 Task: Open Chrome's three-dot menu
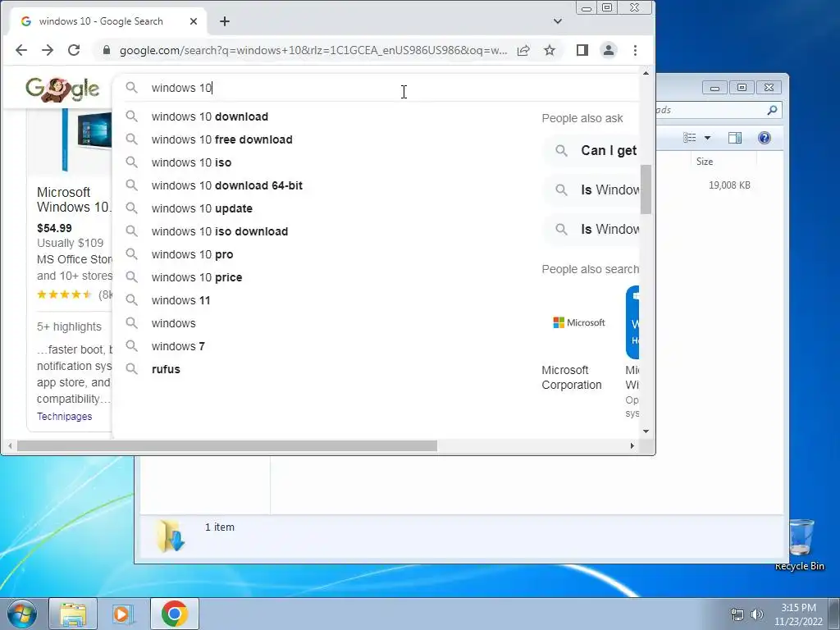point(636,50)
